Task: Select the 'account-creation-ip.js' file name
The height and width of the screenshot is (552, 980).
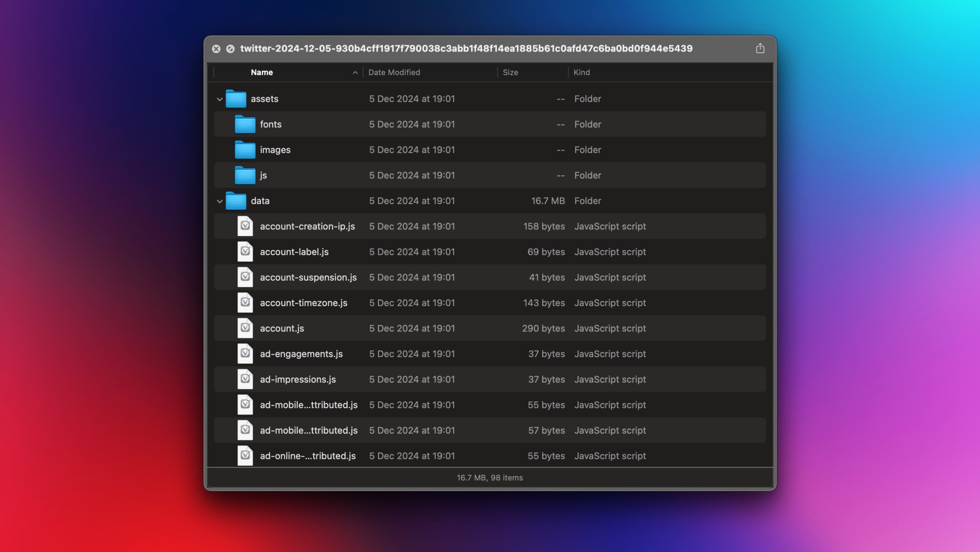Action: click(x=307, y=226)
